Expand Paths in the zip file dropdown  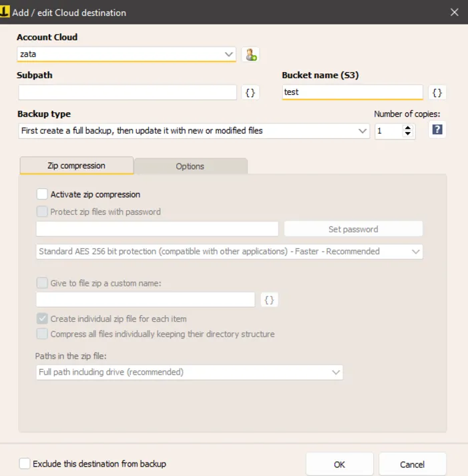click(x=190, y=372)
